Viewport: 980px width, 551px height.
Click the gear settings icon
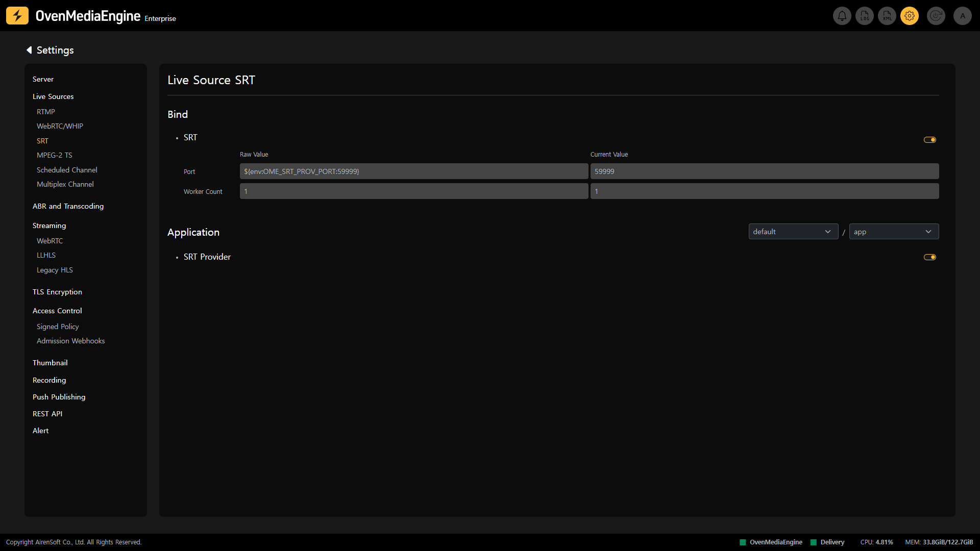pyautogui.click(x=910, y=16)
